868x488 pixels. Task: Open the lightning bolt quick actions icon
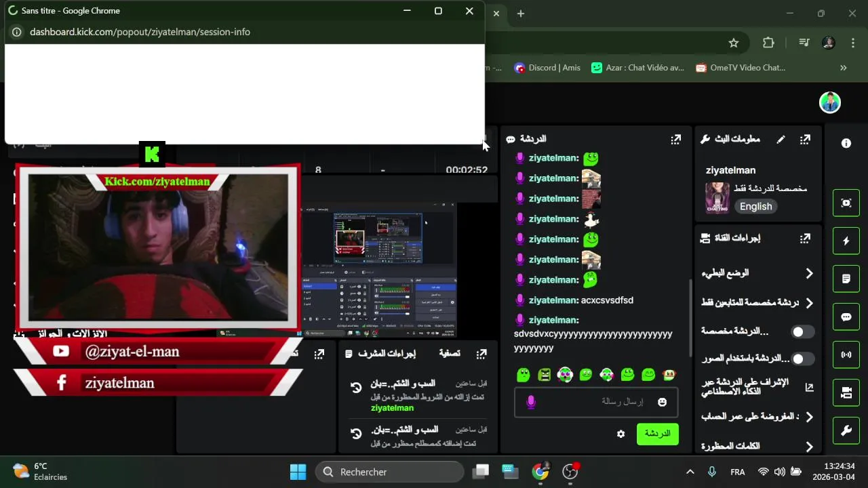tap(846, 241)
